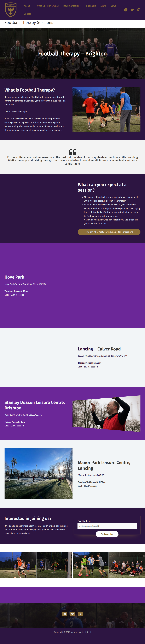Go to the News page
145x644 pixels.
pyautogui.click(x=113, y=6)
